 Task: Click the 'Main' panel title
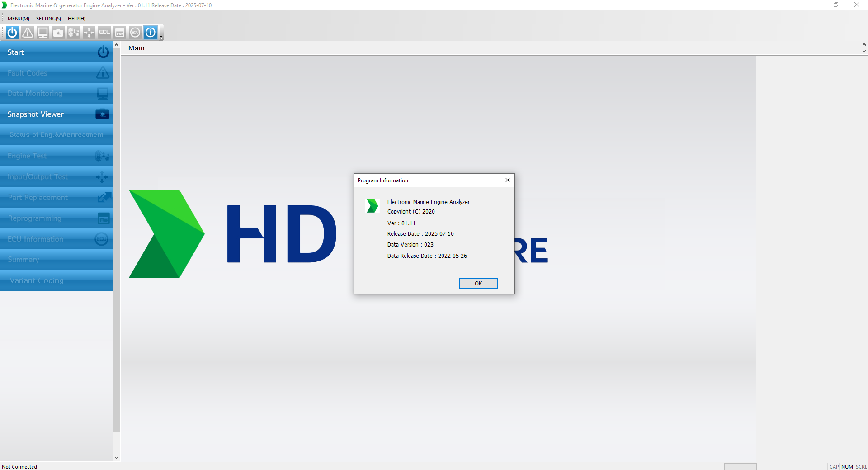(x=136, y=48)
